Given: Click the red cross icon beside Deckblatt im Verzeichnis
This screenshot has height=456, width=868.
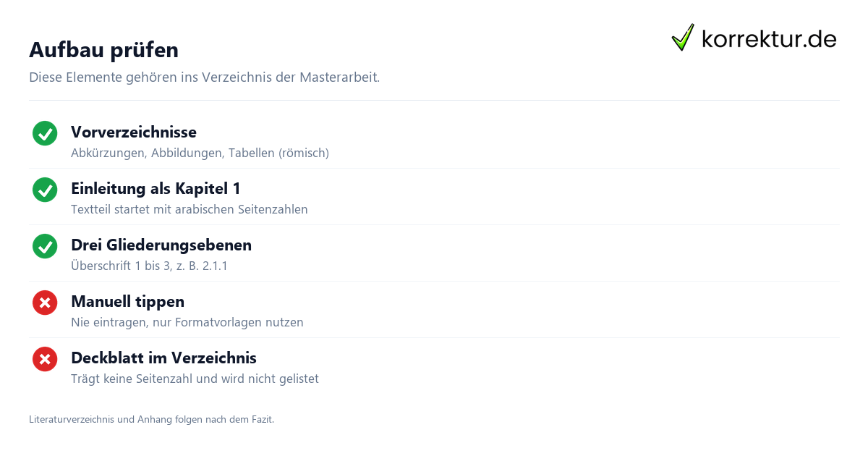Looking at the screenshot, I should (45, 359).
